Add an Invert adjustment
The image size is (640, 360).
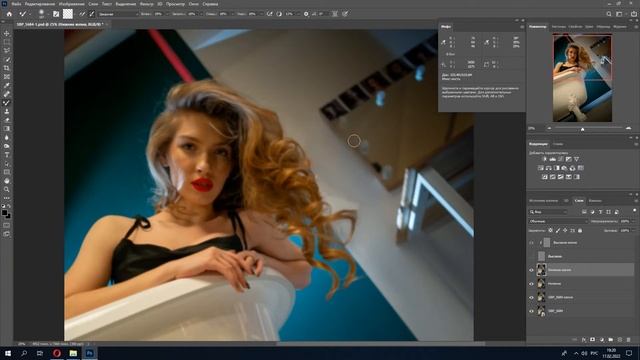pos(544,177)
